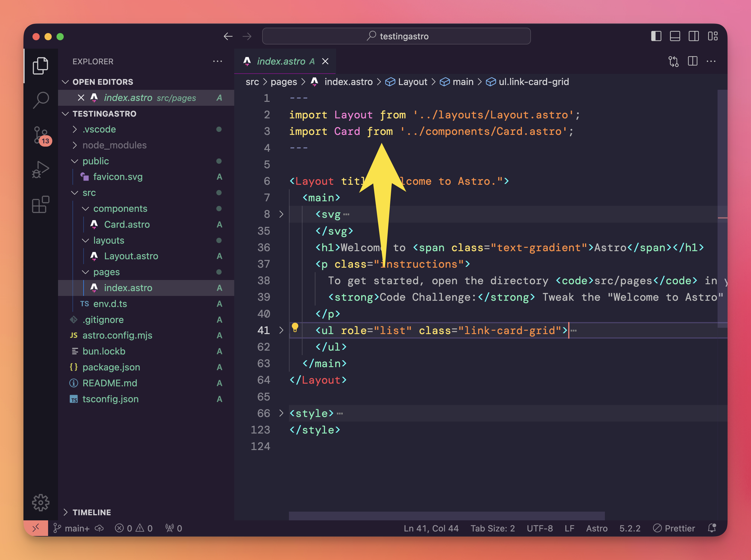Toggle the secondary side bar visibility

[693, 36]
